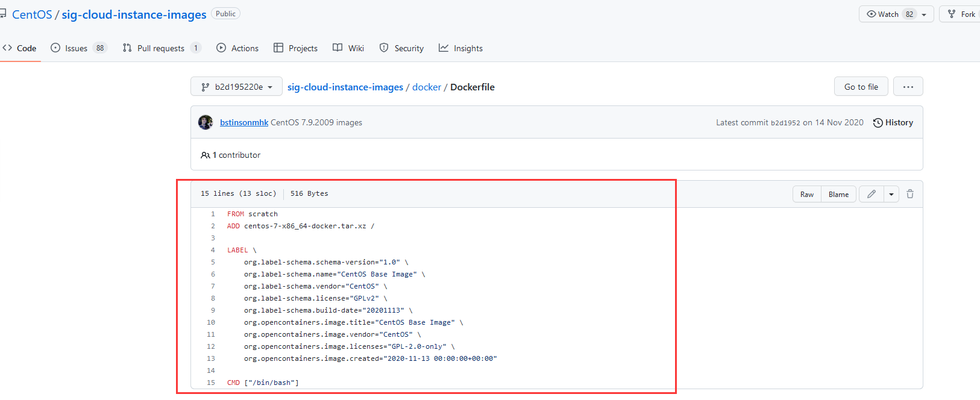This screenshot has height=400, width=980.
Task: Open the Projects tab
Action: click(x=295, y=48)
